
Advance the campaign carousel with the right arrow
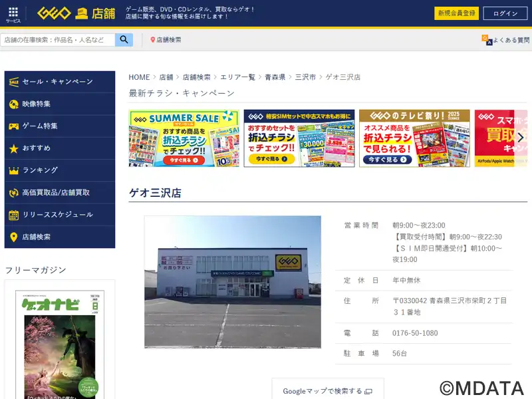521,138
